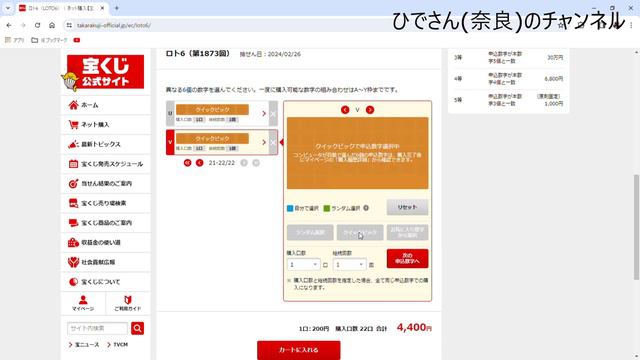Delete row U with its X button
Screen dimensions: 640x360
pos(273,113)
